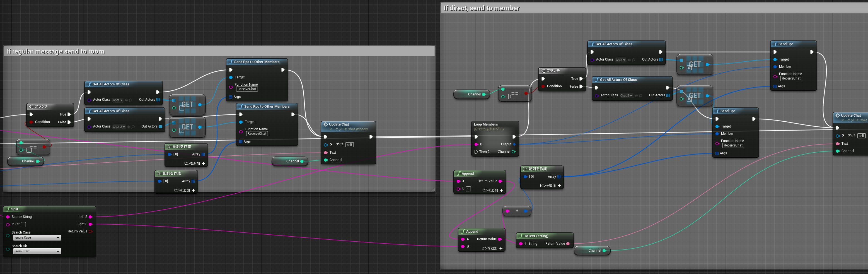Open Actor Class Chat 2 dropdown in direct group
Viewport: 868px width, 274px height.
click(x=627, y=96)
